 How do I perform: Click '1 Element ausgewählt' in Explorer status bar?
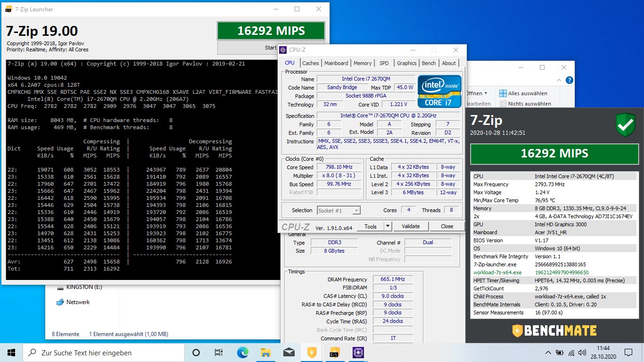click(129, 334)
